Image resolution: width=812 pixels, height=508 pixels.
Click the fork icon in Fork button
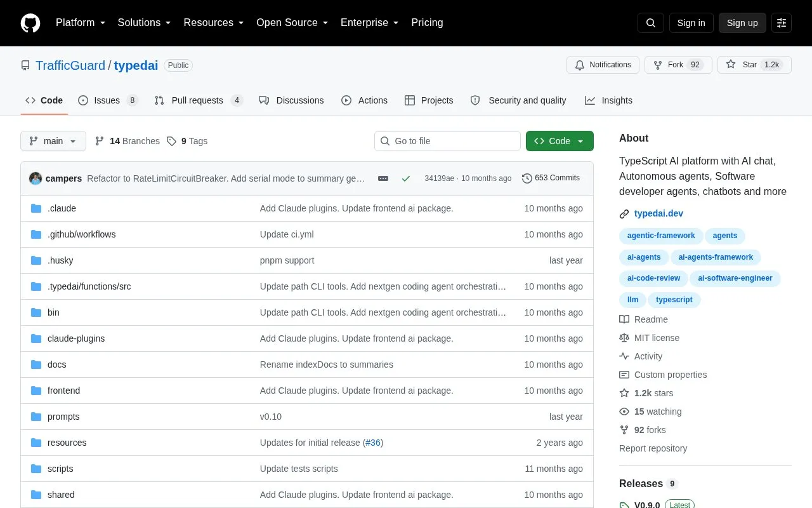(658, 65)
